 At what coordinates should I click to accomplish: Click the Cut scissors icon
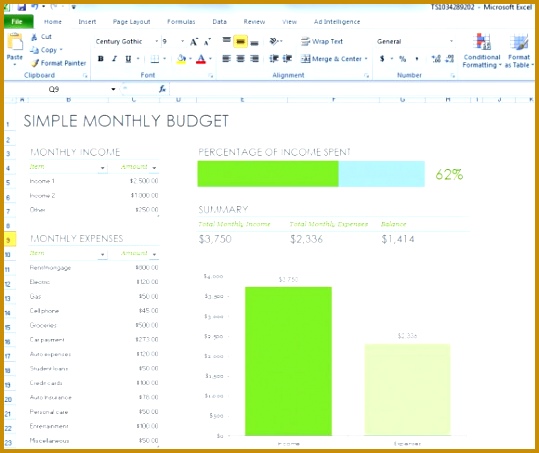tap(34, 37)
